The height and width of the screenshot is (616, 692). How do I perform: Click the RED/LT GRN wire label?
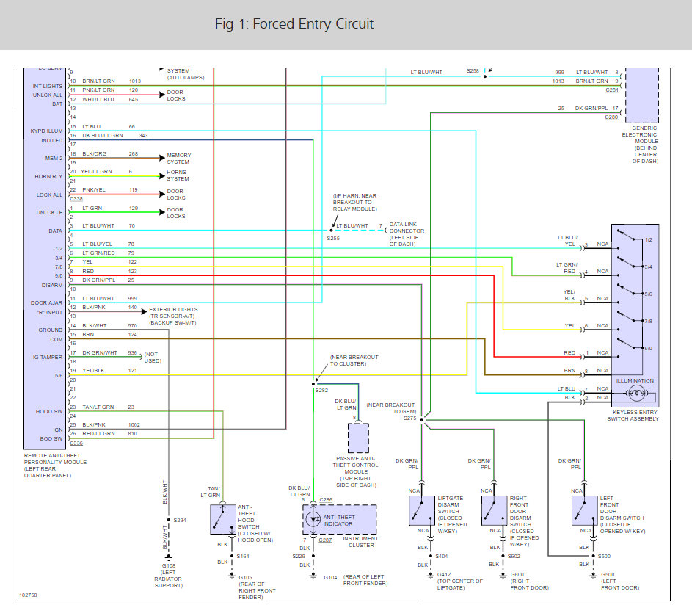[x=98, y=434]
